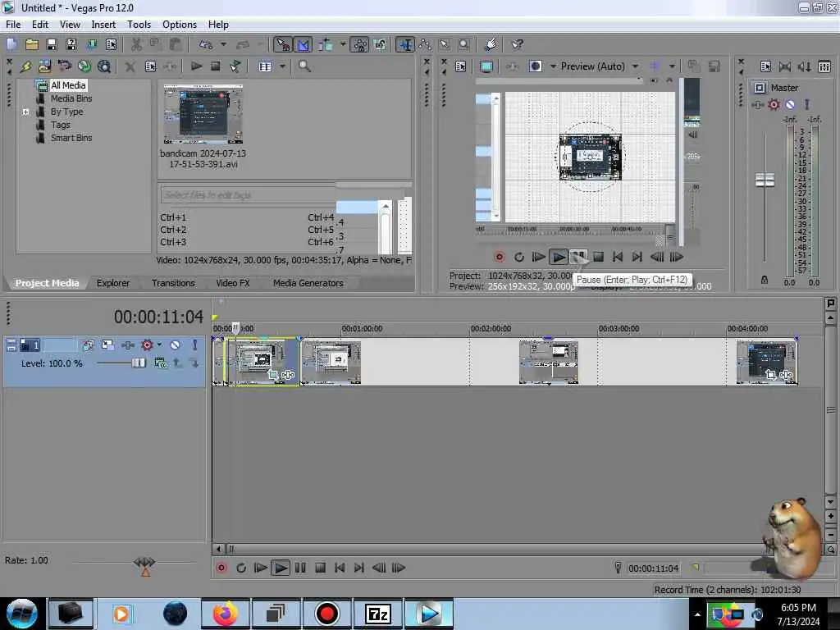Image resolution: width=840 pixels, height=630 pixels.
Task: Click Record in the timeline transport bar
Action: tap(221, 568)
